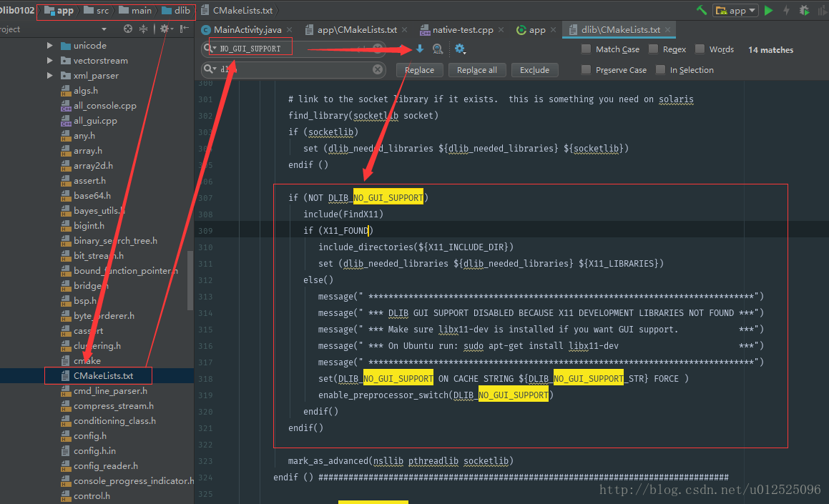Click the Debug app bug icon
Screen dimensions: 829x504
tap(804, 10)
